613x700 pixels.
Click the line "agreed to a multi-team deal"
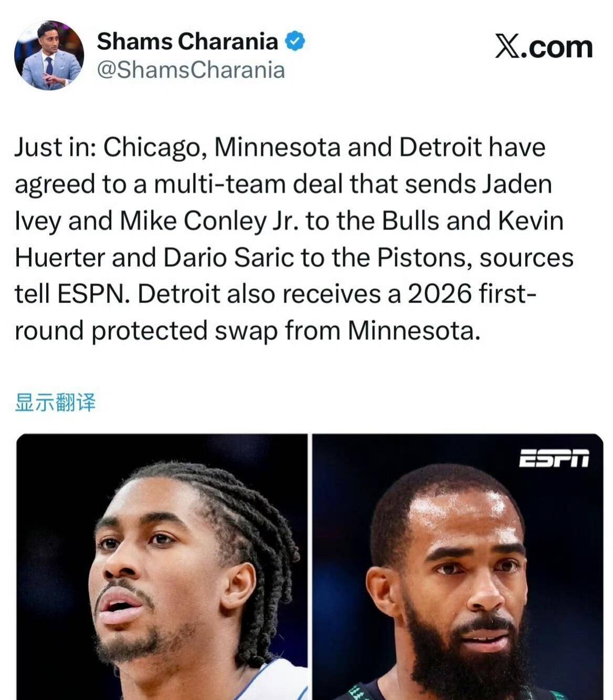(283, 185)
